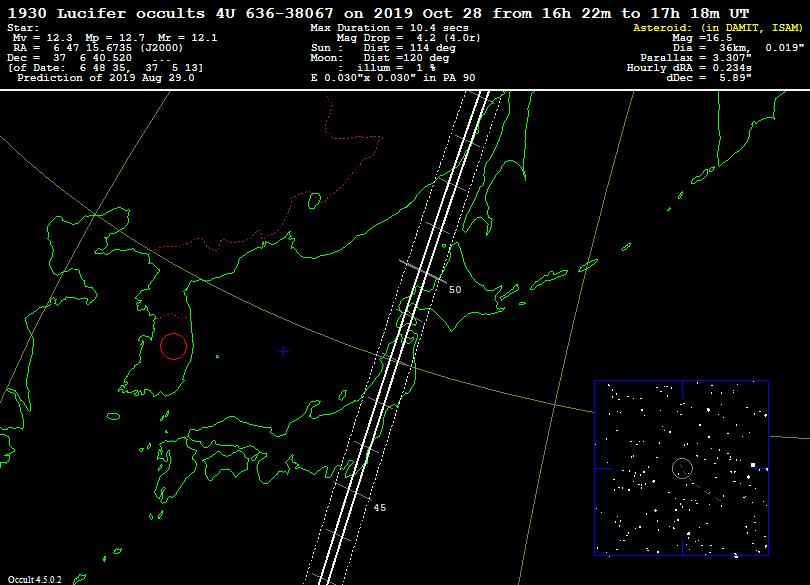
Task: Click 'Prediction of 2019 Aug 29.0' text
Action: click(x=106, y=78)
